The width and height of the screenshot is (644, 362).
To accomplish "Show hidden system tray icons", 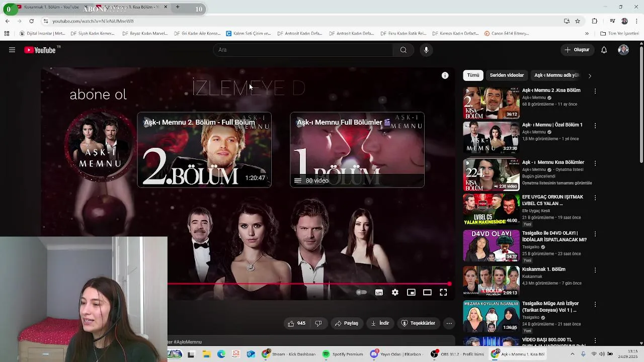I will click(x=572, y=354).
